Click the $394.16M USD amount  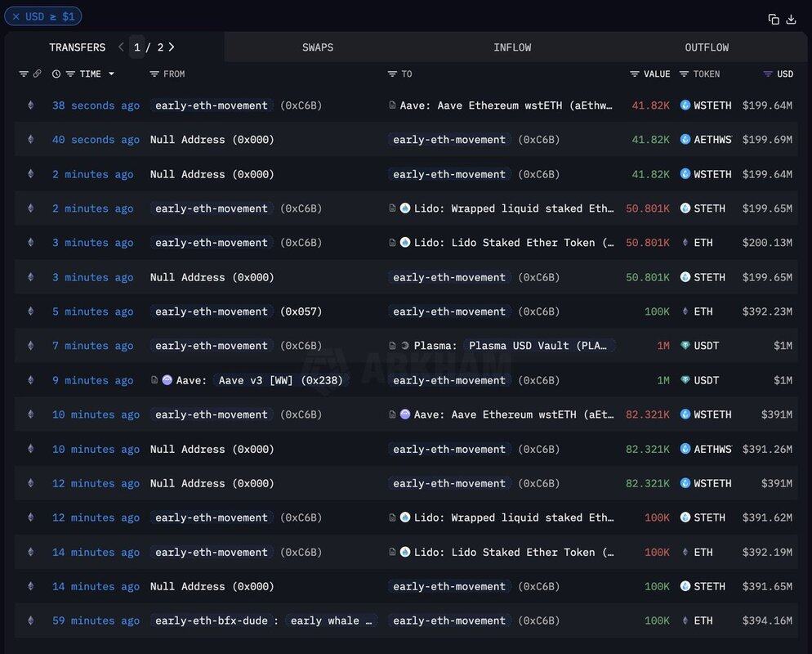coord(767,620)
